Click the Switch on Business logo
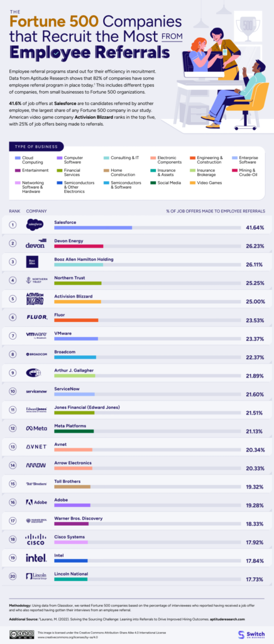 (251, 633)
